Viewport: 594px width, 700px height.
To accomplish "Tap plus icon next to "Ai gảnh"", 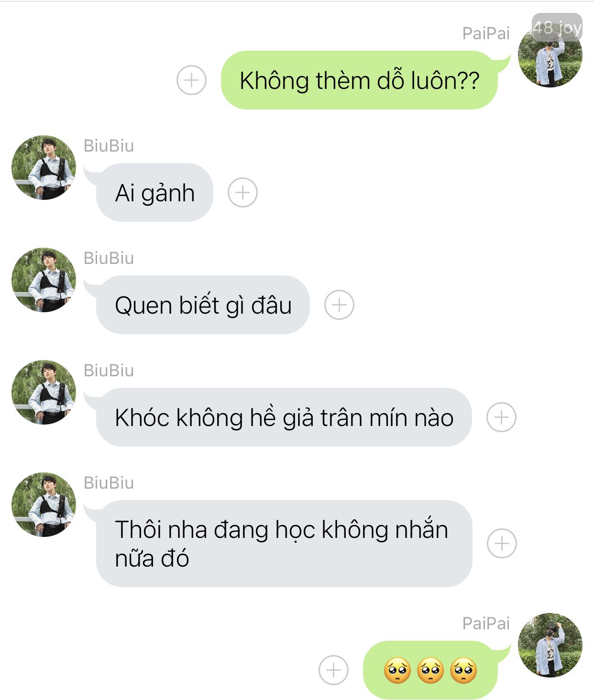I will 242,193.
